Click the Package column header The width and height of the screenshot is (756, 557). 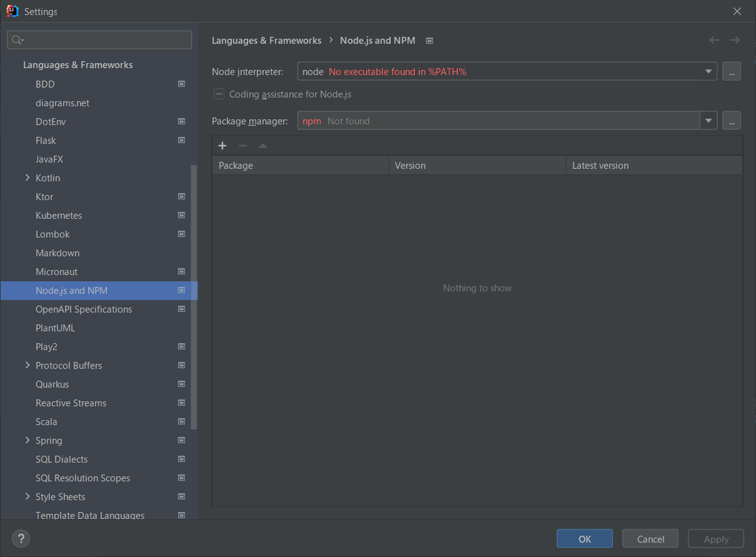point(301,166)
